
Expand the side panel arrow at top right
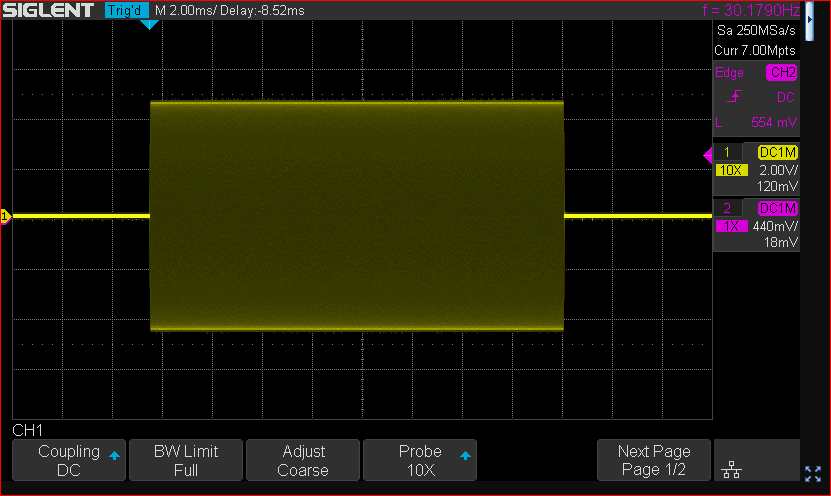(x=809, y=20)
